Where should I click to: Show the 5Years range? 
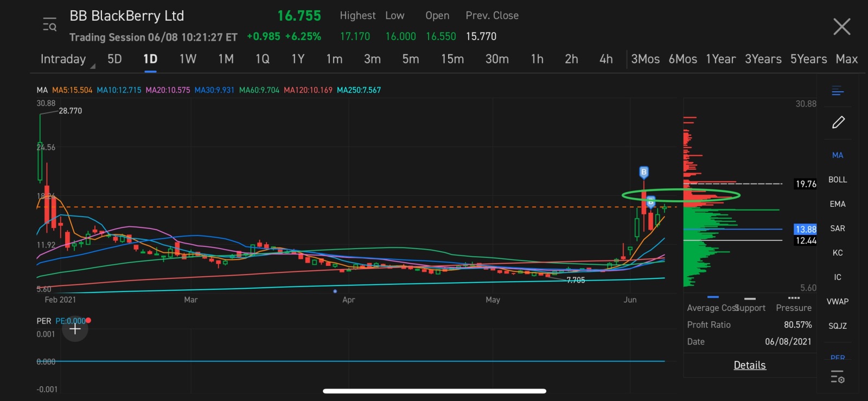[x=809, y=59]
